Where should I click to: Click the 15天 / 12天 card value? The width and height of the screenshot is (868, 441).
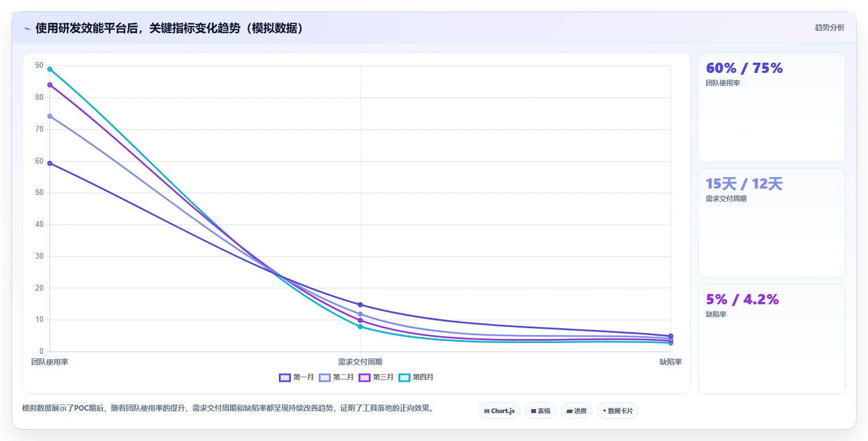[744, 184]
